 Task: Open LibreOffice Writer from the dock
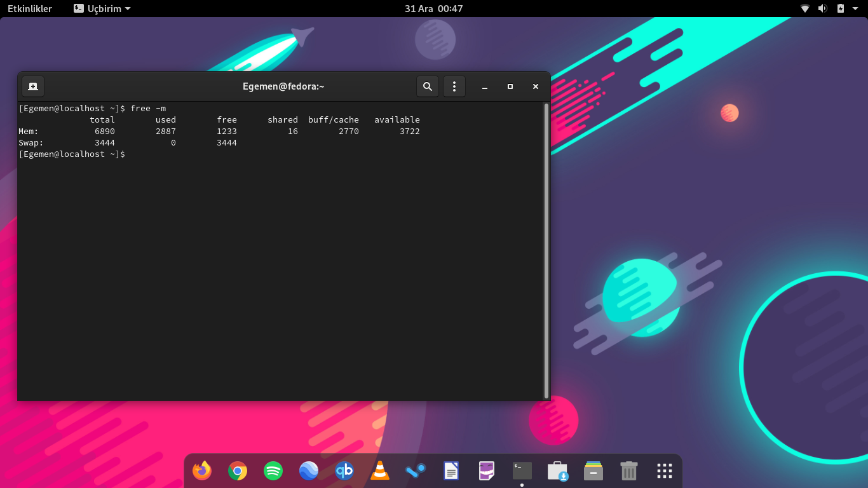point(451,471)
